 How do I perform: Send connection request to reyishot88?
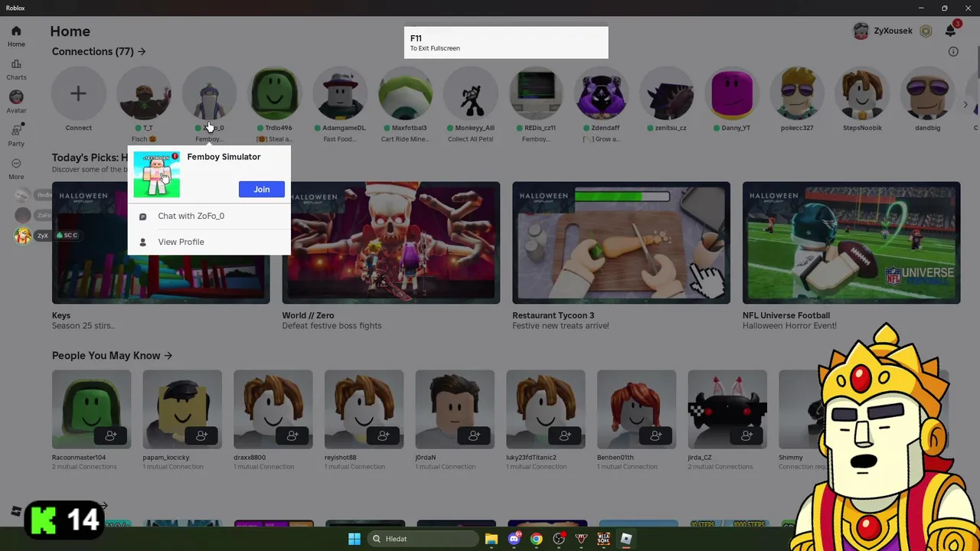click(384, 435)
